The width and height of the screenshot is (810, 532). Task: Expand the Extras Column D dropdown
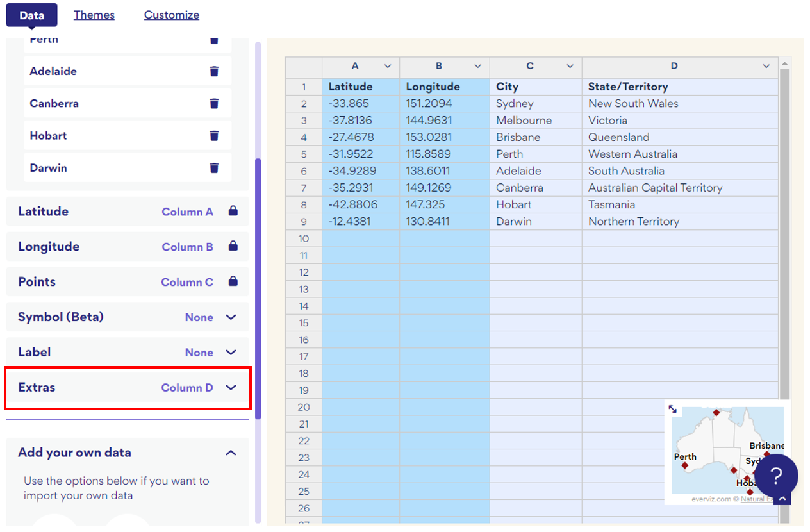pos(231,387)
